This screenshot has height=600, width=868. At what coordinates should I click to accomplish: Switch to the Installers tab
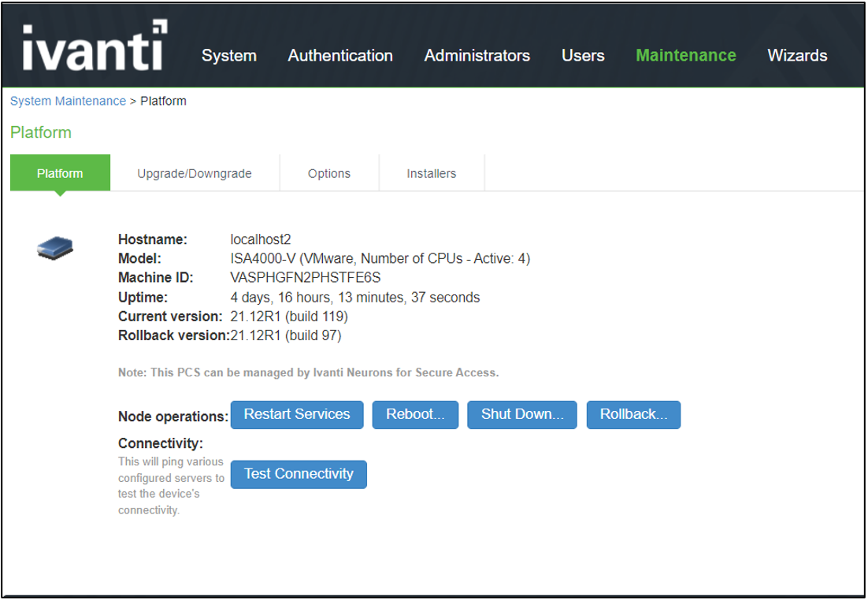(x=431, y=174)
